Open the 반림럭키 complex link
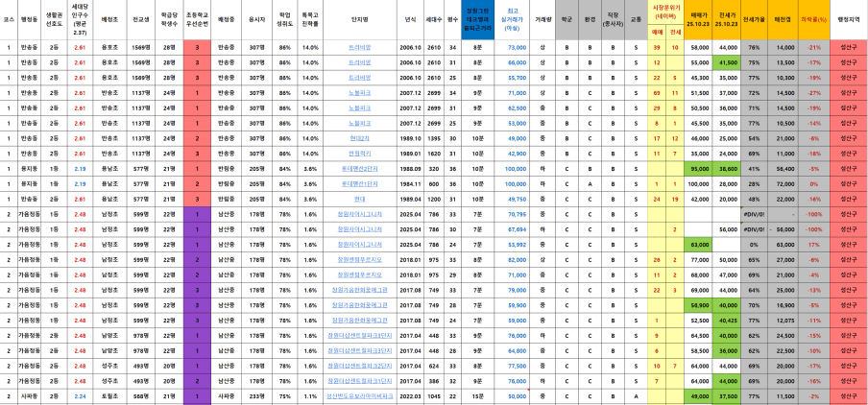The image size is (868, 405). tap(360, 153)
